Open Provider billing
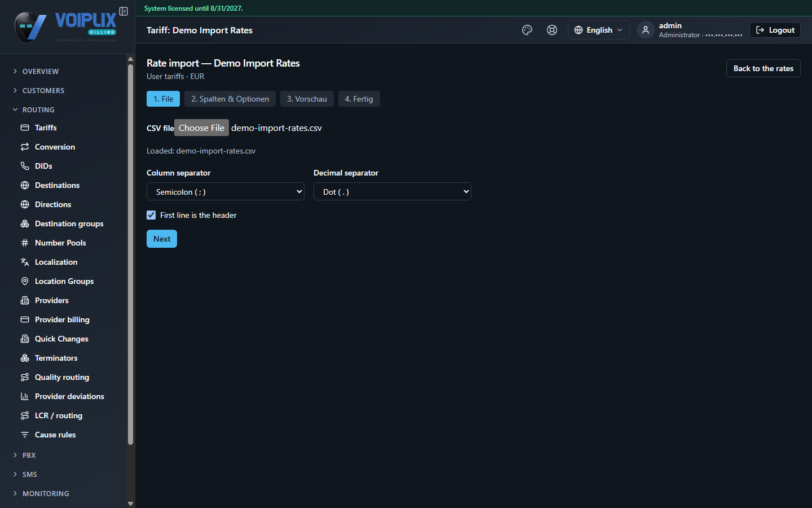The height and width of the screenshot is (508, 812). click(x=63, y=319)
